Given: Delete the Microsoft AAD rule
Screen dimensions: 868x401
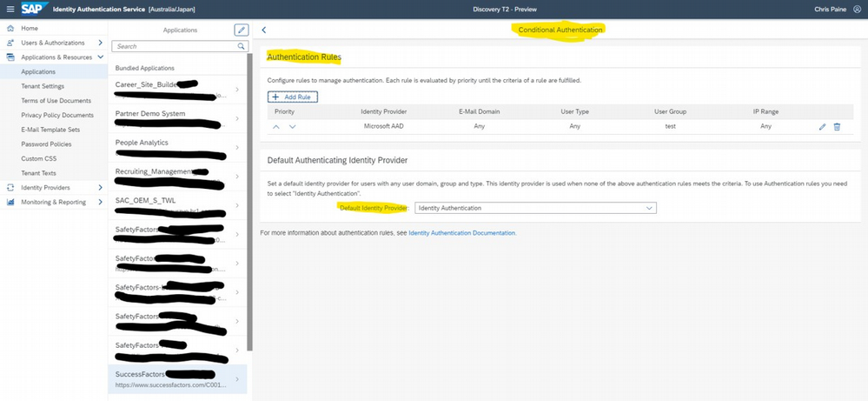Looking at the screenshot, I should point(837,127).
